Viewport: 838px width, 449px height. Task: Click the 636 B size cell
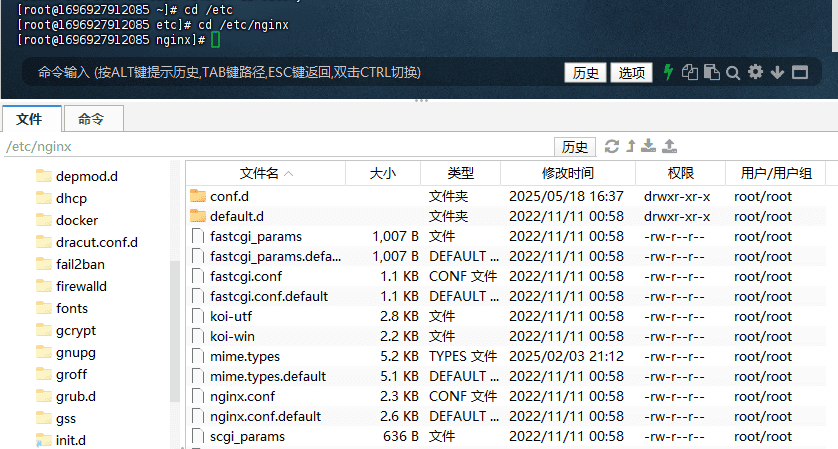pyautogui.click(x=401, y=436)
